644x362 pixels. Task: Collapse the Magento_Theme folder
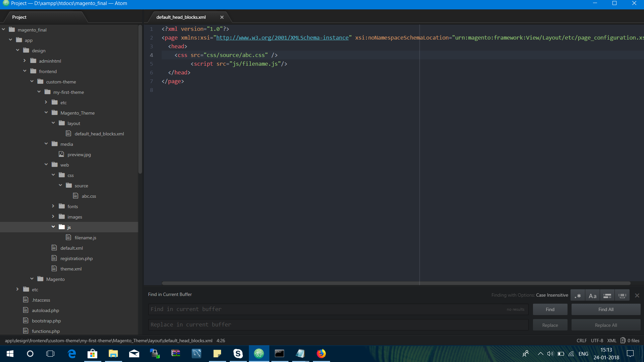click(x=46, y=113)
